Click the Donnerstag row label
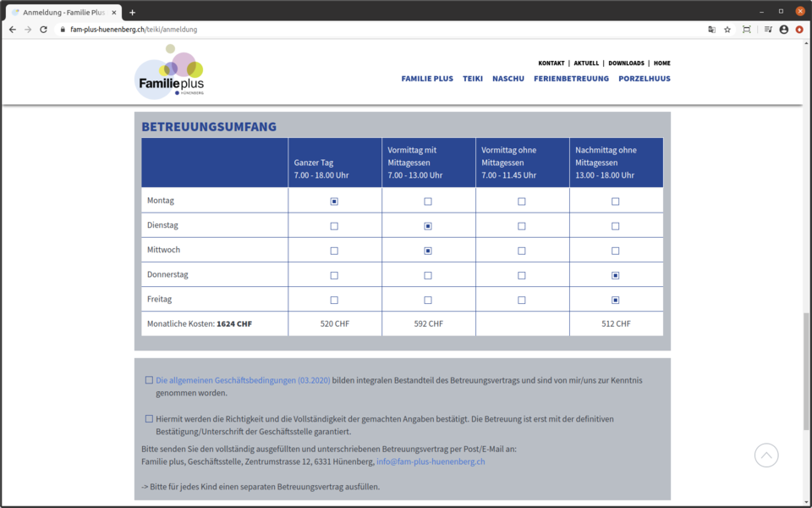Screen dimensions: 812x508 tap(167, 274)
